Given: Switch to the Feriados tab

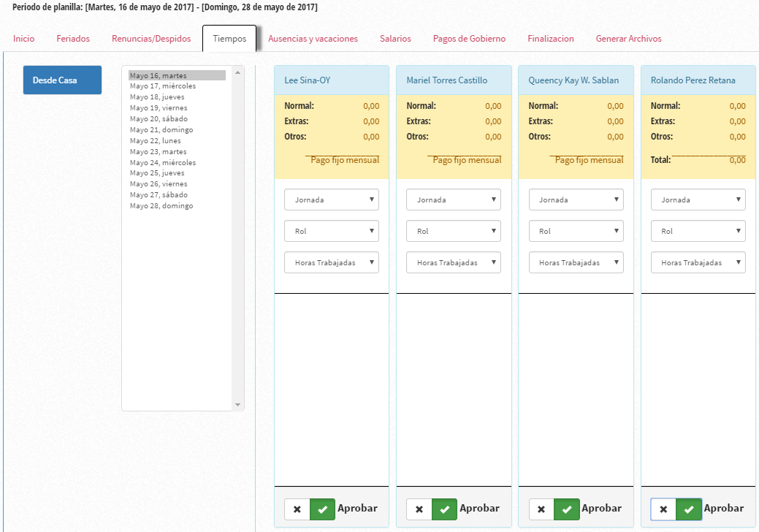Looking at the screenshot, I should (73, 39).
